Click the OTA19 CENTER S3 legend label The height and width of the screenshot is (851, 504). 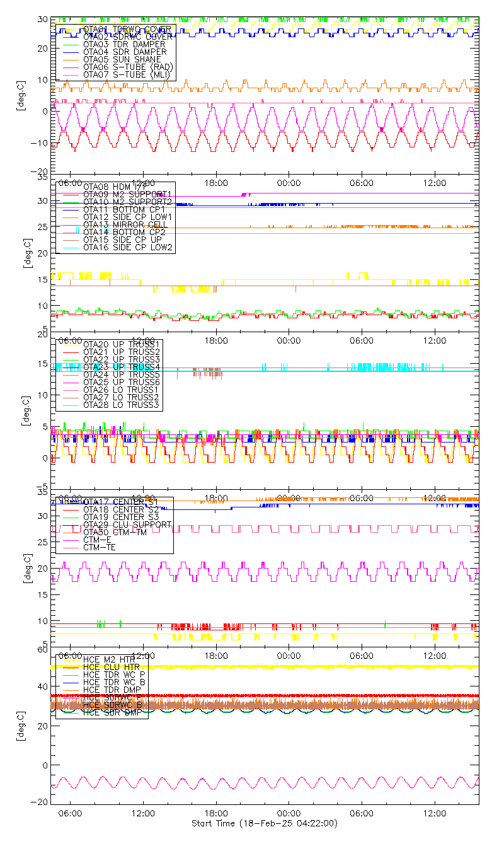point(121,517)
